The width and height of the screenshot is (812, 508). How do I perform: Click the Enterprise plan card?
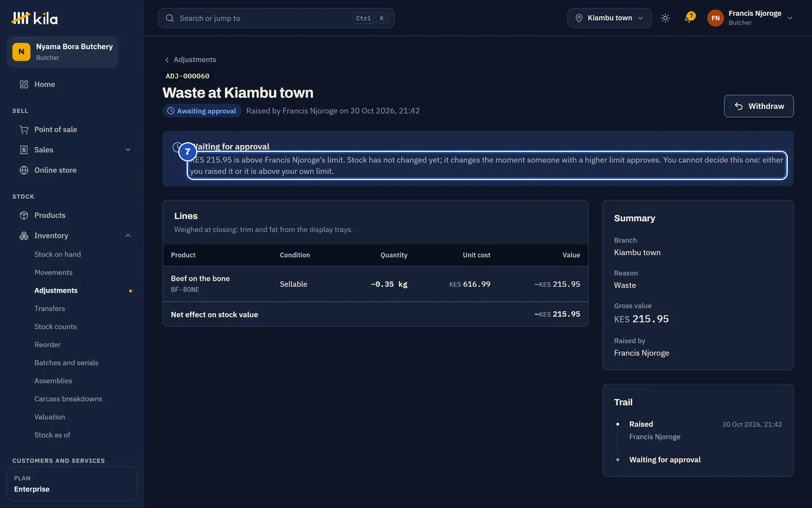point(72,484)
